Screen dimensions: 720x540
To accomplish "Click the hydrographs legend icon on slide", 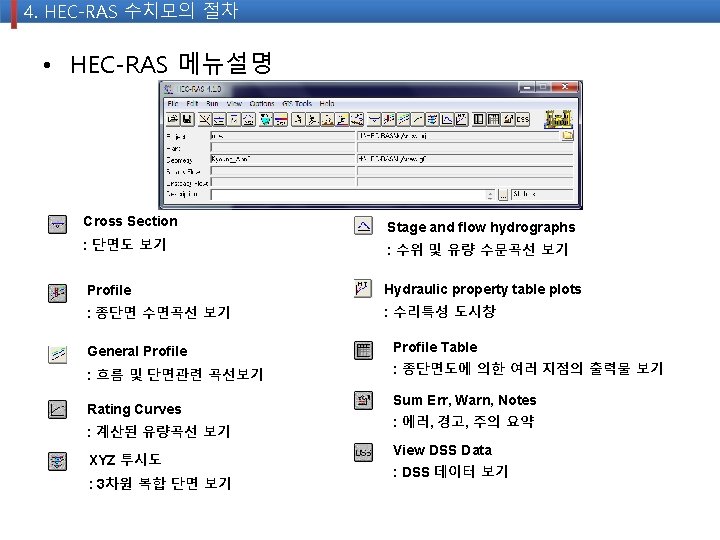I will 363,225.
